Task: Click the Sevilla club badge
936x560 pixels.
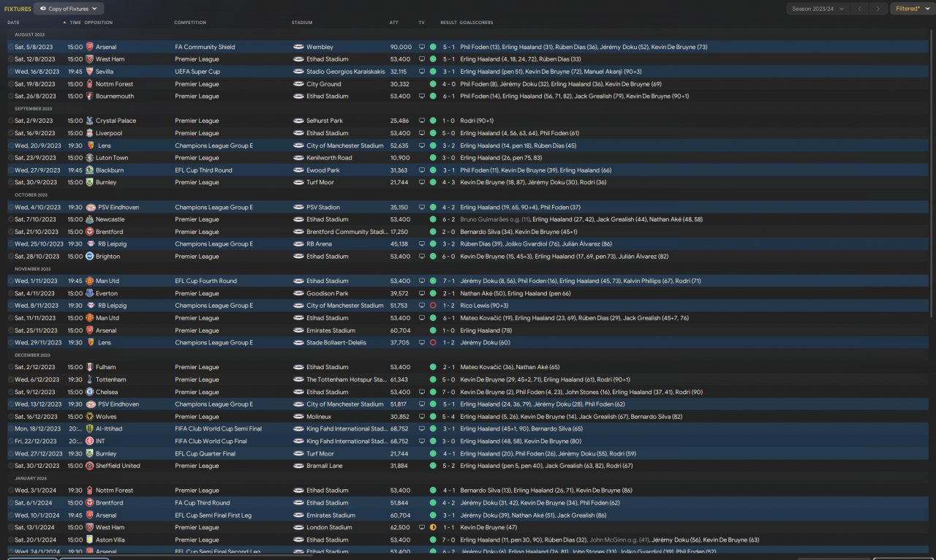Action: point(90,72)
